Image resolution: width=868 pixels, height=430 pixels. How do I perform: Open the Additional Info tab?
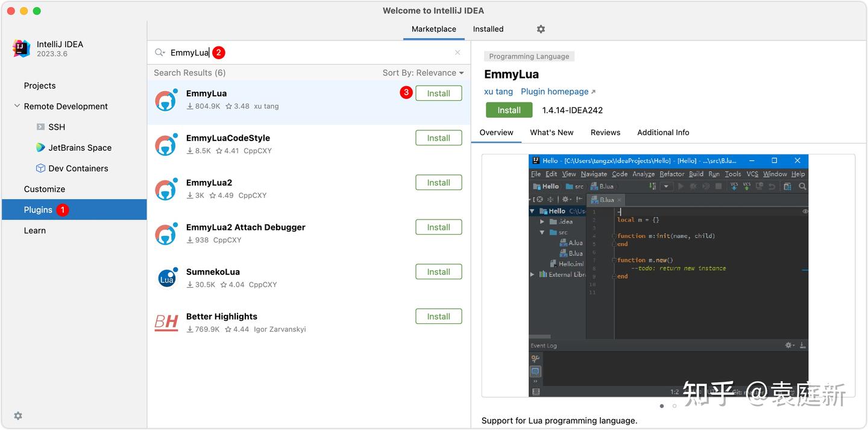(x=663, y=132)
